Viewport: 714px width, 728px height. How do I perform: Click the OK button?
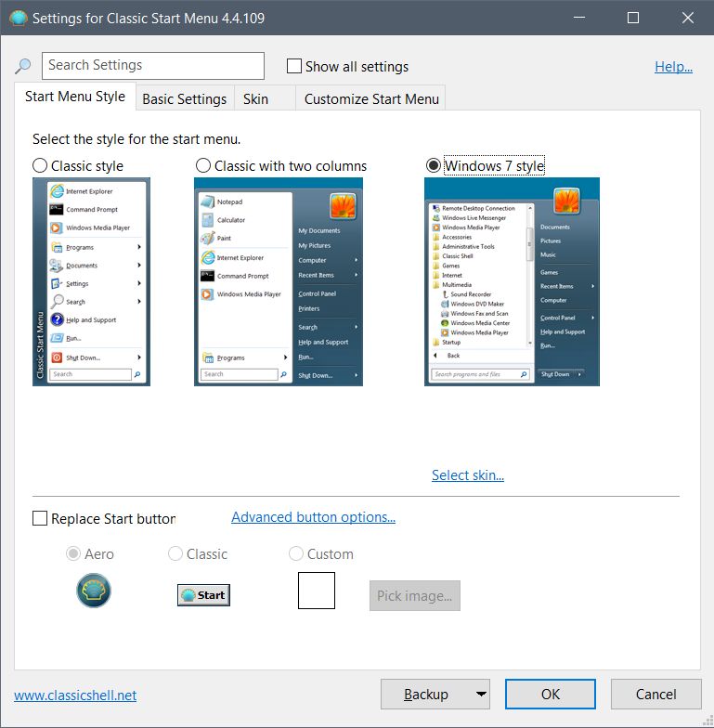(551, 695)
